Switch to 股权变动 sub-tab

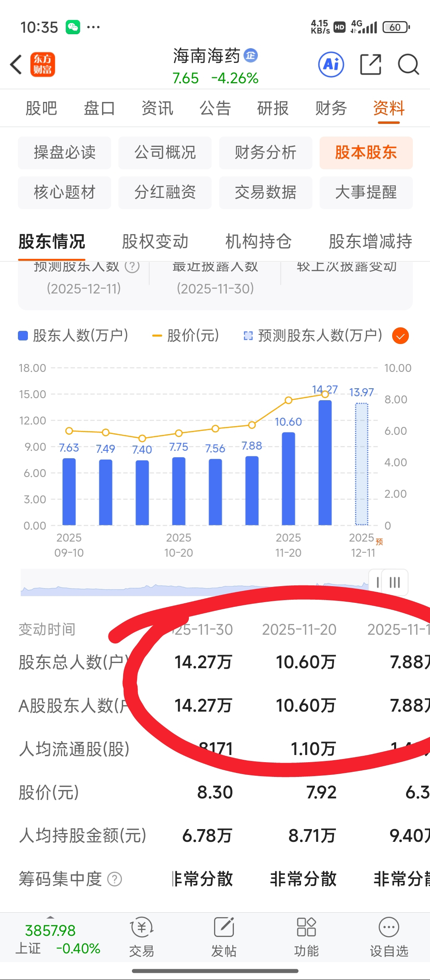click(155, 241)
